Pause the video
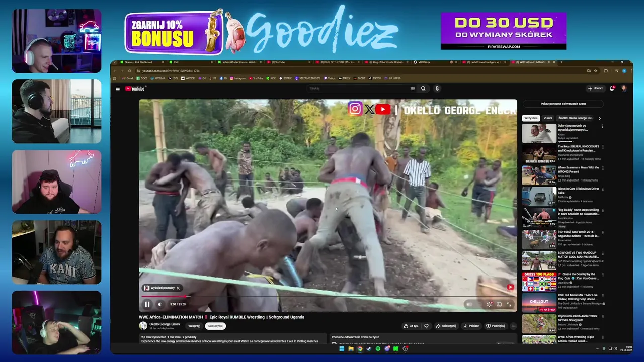Screen dimensions: 644x362 (147, 304)
